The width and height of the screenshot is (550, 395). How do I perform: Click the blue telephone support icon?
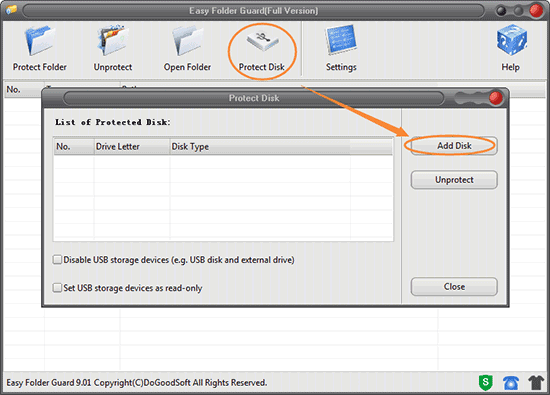tap(511, 382)
